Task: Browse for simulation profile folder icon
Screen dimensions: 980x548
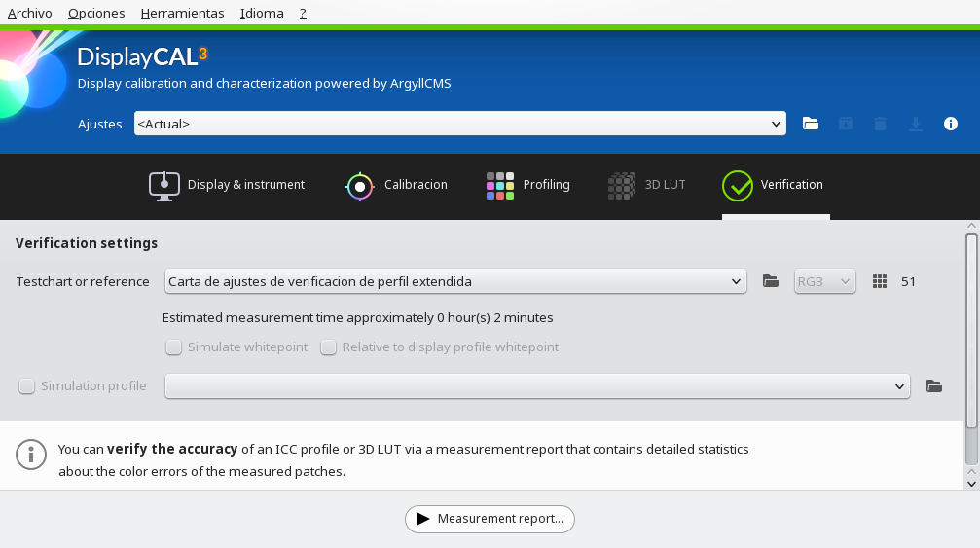Action: (x=934, y=386)
